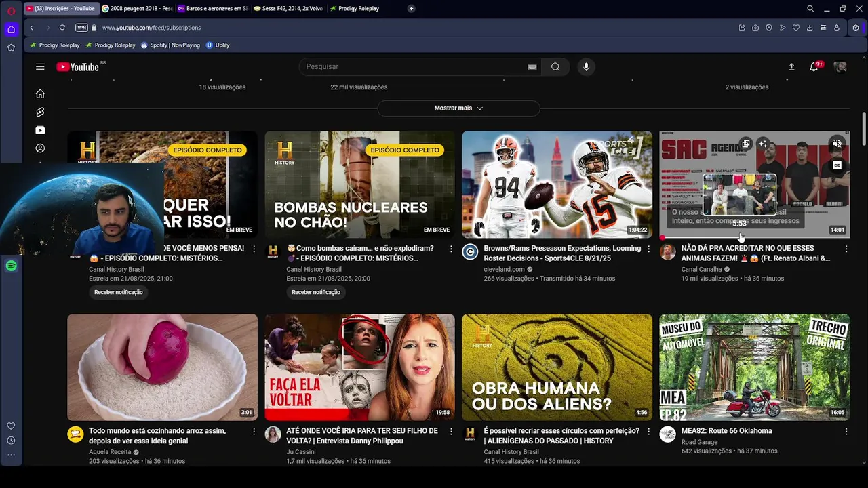Open Subscriptions in the YouTube mini sidebar

click(40, 130)
